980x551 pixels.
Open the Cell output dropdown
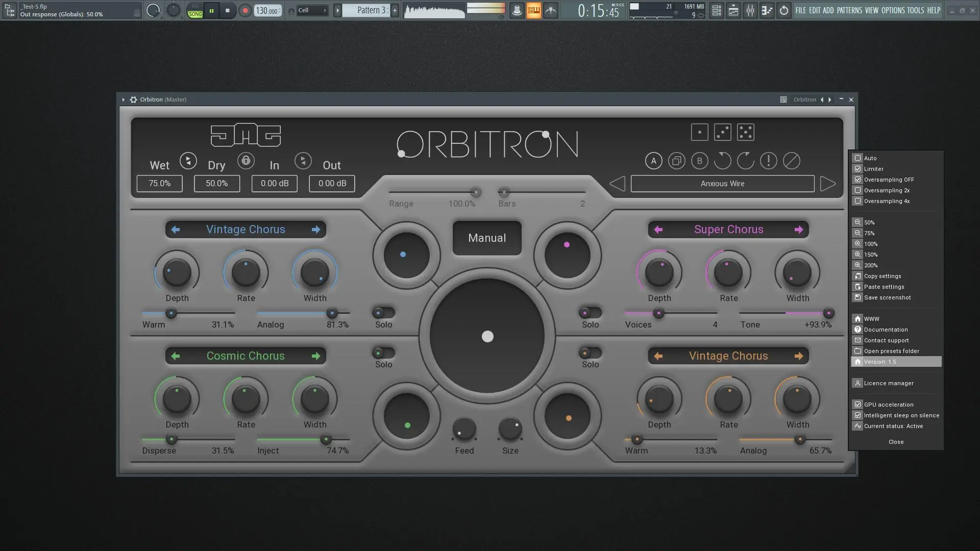[x=312, y=10]
